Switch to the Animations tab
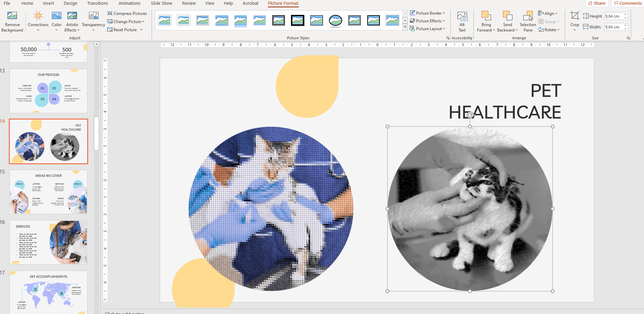644x314 pixels. click(129, 3)
